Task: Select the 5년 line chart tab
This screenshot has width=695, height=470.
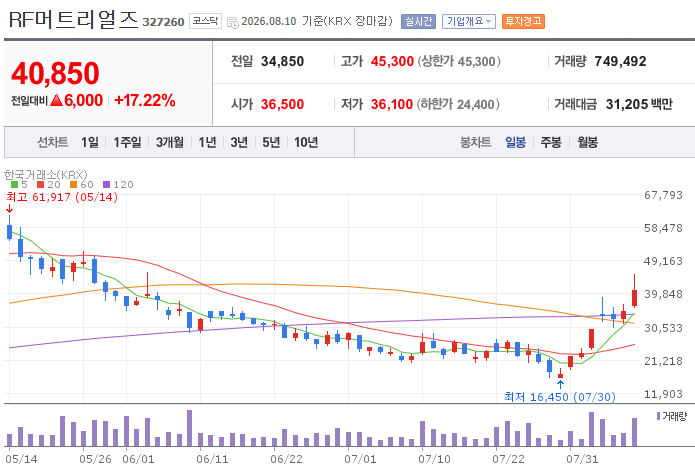Action: pyautogui.click(x=271, y=142)
